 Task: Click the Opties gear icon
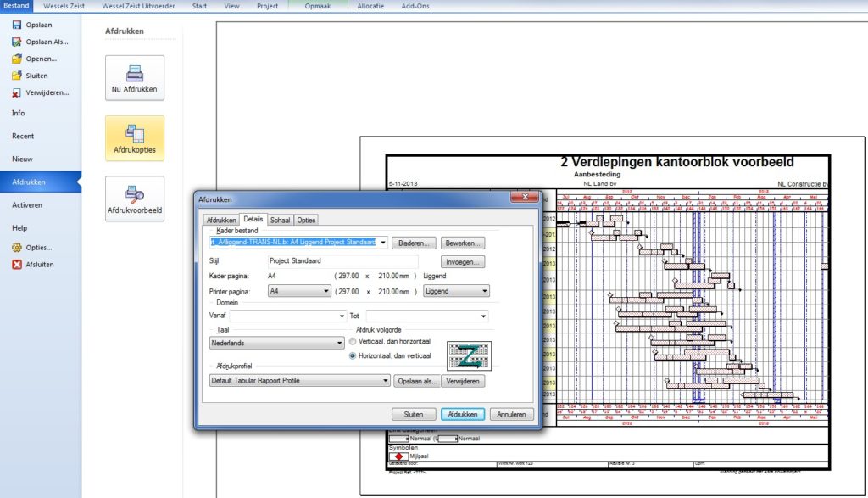click(17, 248)
